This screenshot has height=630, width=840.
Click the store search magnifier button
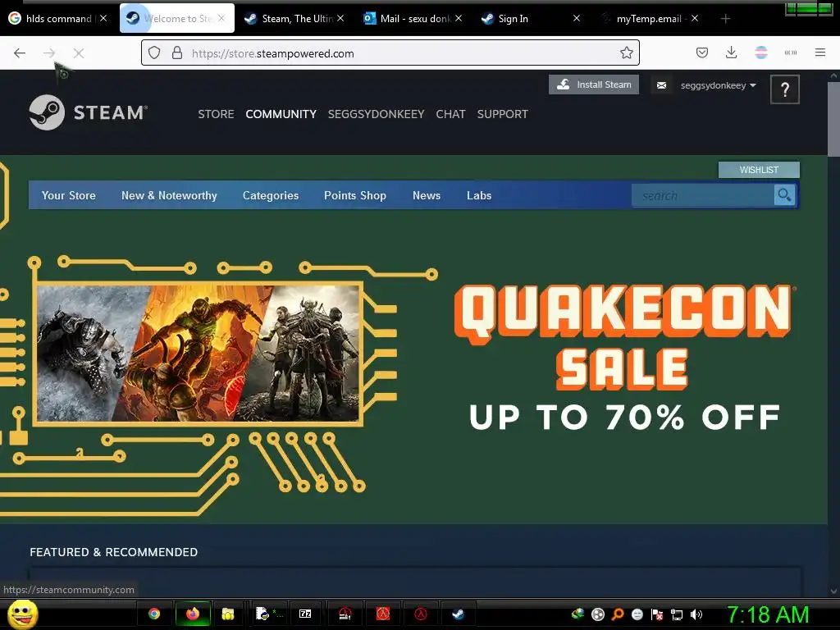784,195
